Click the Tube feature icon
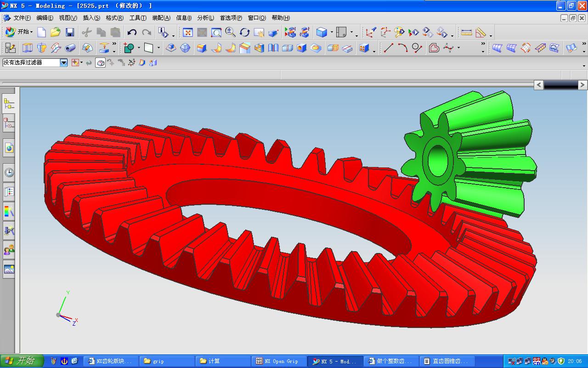The image size is (588, 368). click(70, 48)
